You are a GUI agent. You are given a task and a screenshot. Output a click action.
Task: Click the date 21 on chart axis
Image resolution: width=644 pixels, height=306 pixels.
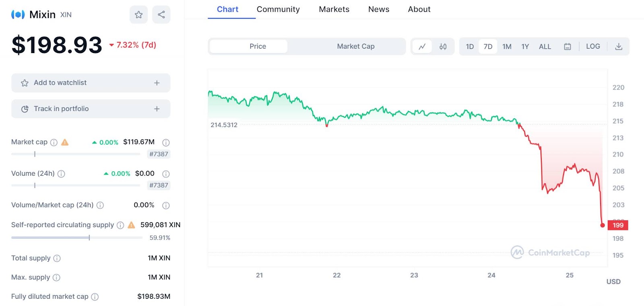260,275
